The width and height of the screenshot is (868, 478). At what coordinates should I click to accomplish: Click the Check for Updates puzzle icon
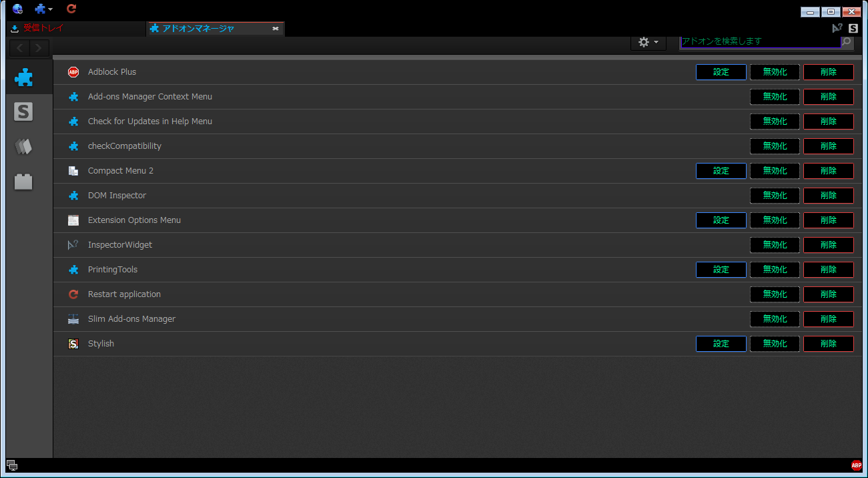[73, 122]
